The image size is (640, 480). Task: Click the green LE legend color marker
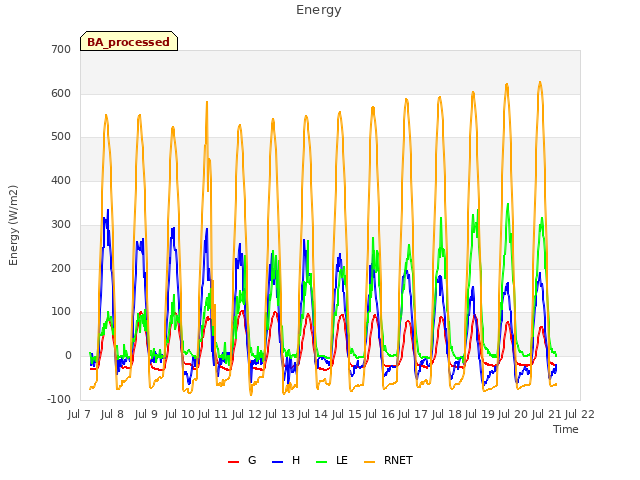pyautogui.click(x=322, y=462)
